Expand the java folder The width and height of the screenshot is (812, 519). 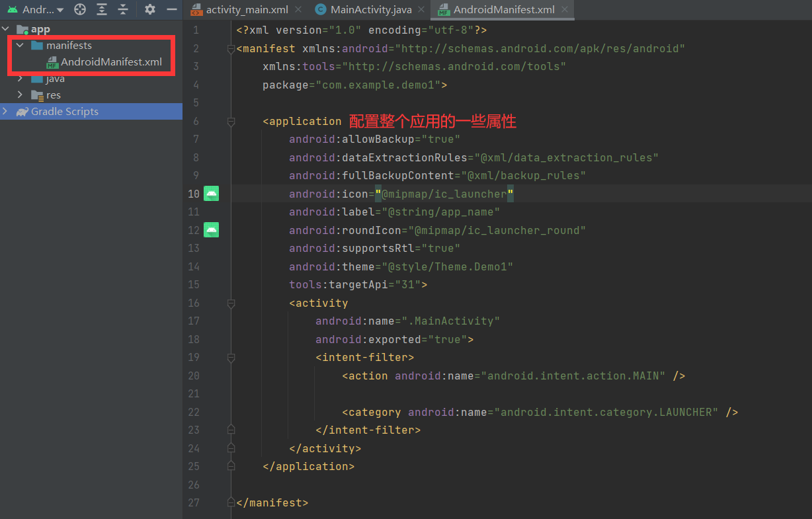pyautogui.click(x=20, y=79)
